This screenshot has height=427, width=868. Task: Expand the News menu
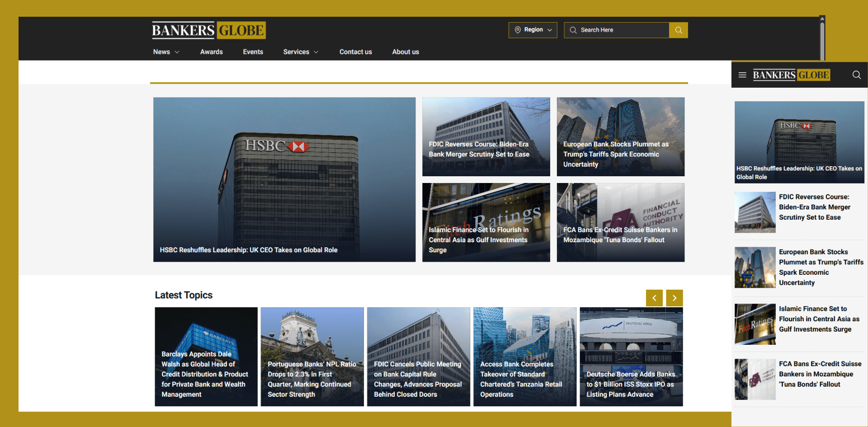point(166,52)
